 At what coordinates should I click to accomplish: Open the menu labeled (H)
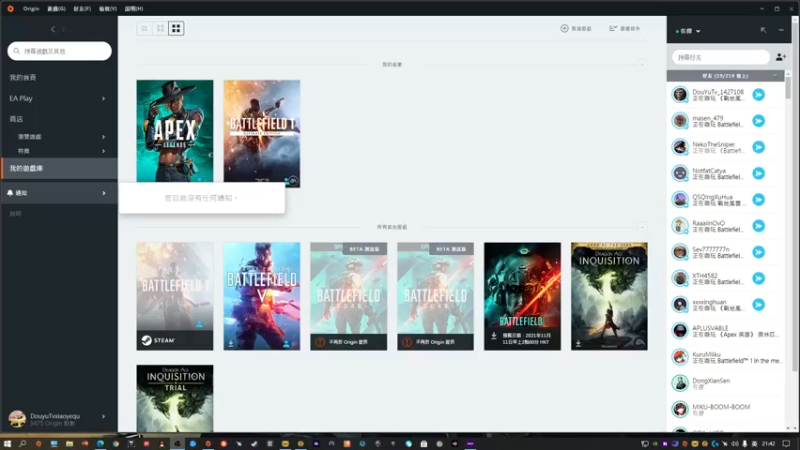click(134, 9)
